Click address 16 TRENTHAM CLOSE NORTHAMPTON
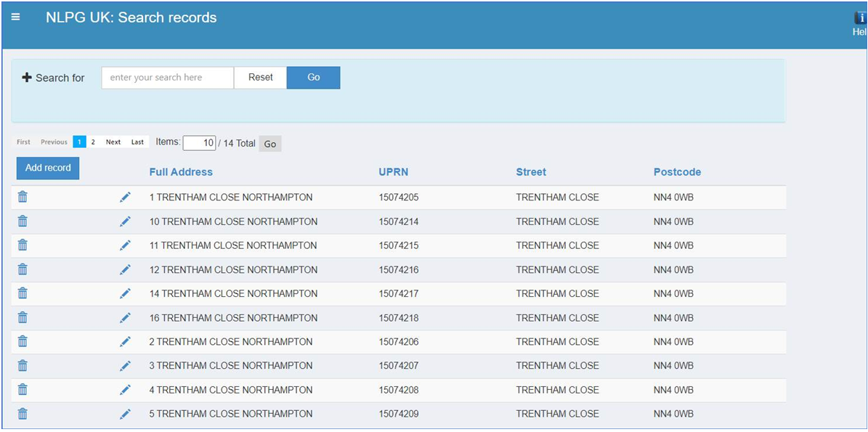 click(234, 318)
